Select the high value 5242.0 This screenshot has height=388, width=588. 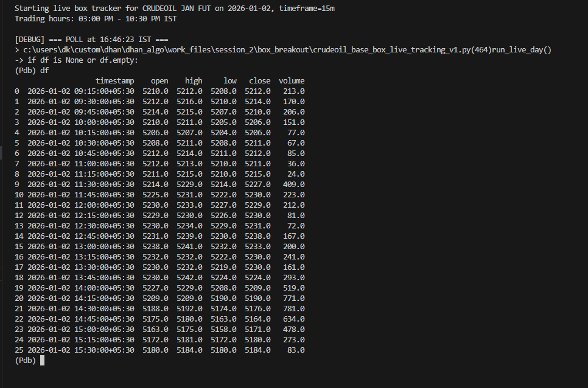[x=189, y=278]
